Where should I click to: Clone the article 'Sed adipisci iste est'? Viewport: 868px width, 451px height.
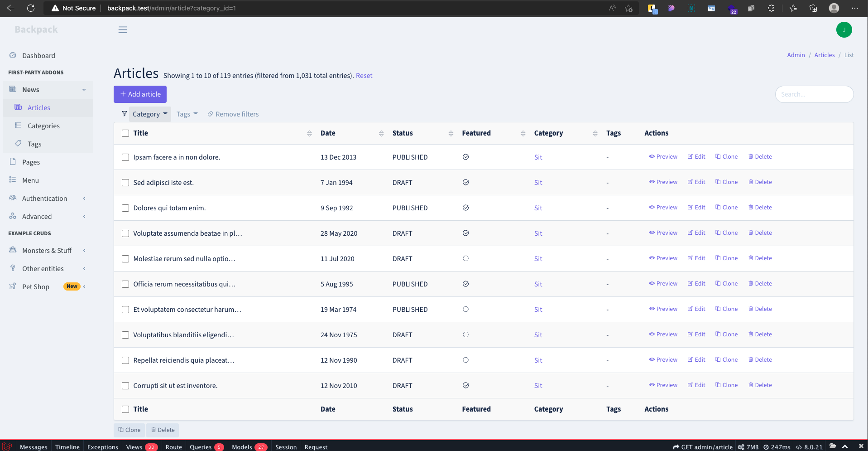pos(726,182)
